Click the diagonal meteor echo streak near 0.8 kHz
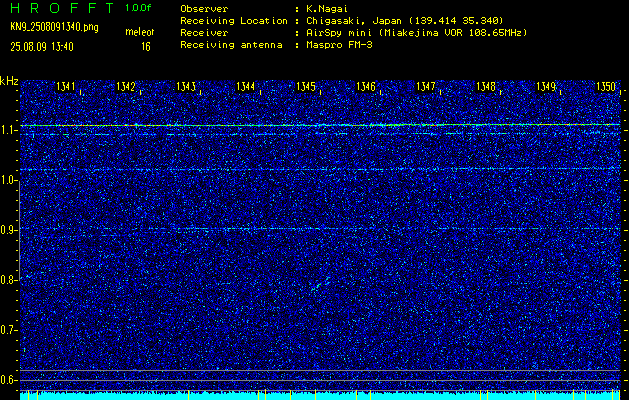The image size is (629, 400). tap(321, 283)
